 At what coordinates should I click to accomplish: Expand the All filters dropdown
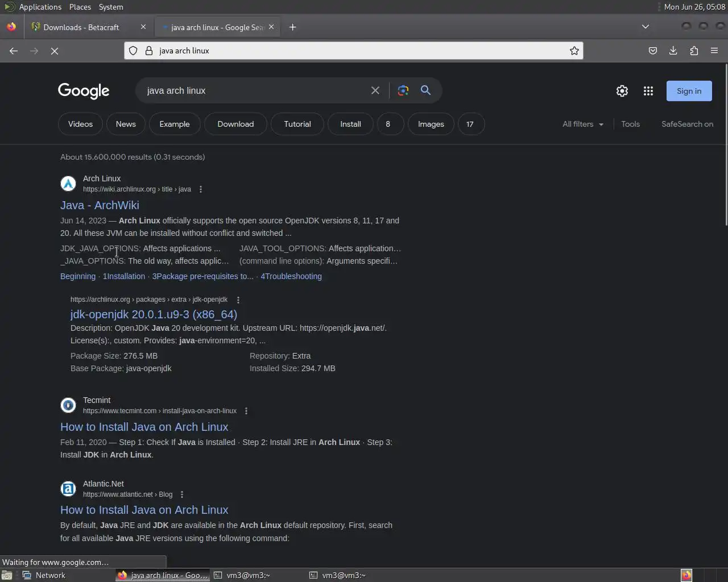583,124
